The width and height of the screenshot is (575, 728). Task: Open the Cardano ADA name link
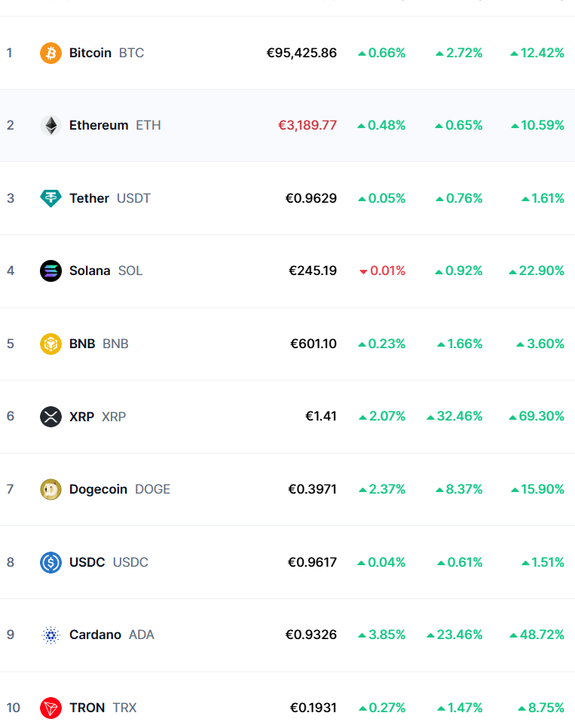[x=112, y=635]
